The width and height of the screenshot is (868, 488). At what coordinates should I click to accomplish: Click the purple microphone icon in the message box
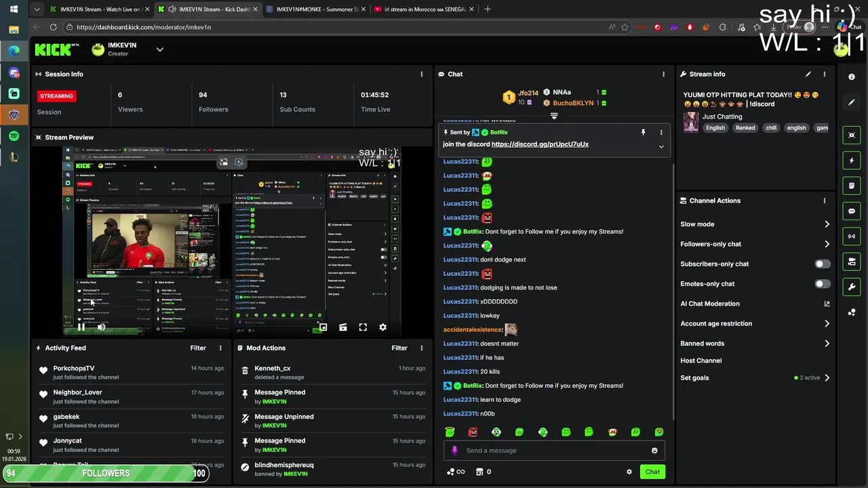(454, 451)
